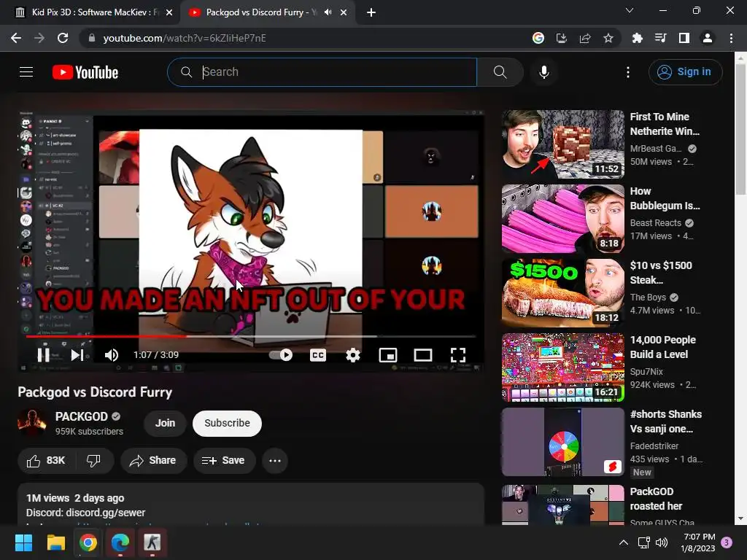Start voice search with the microphone icon
747x560 pixels.
(x=543, y=72)
